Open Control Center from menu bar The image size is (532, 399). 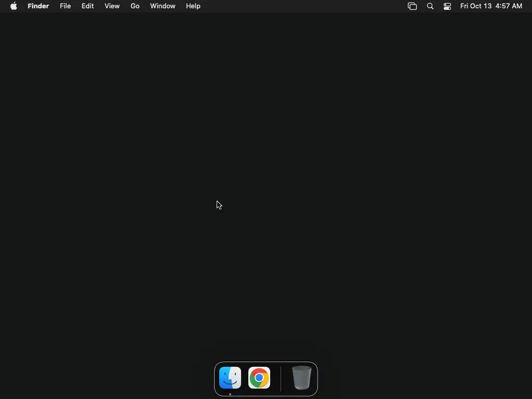pyautogui.click(x=447, y=6)
